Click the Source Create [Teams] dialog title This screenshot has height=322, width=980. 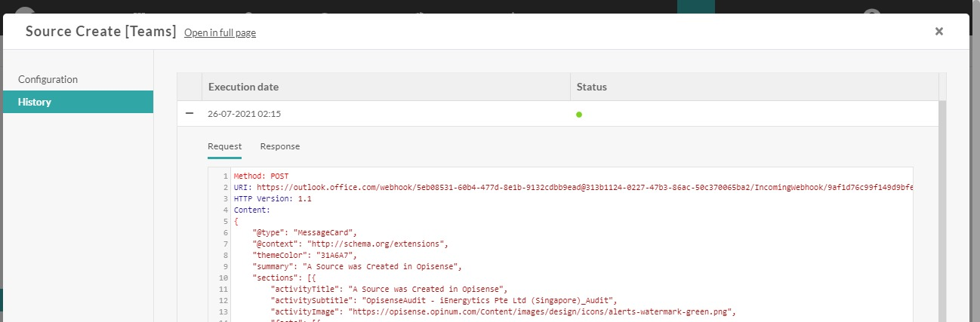(100, 32)
